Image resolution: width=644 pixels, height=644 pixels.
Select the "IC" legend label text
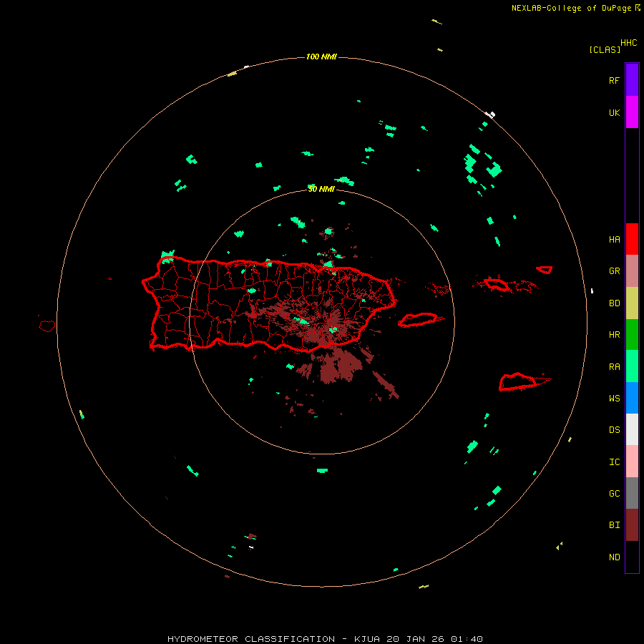tap(614, 462)
